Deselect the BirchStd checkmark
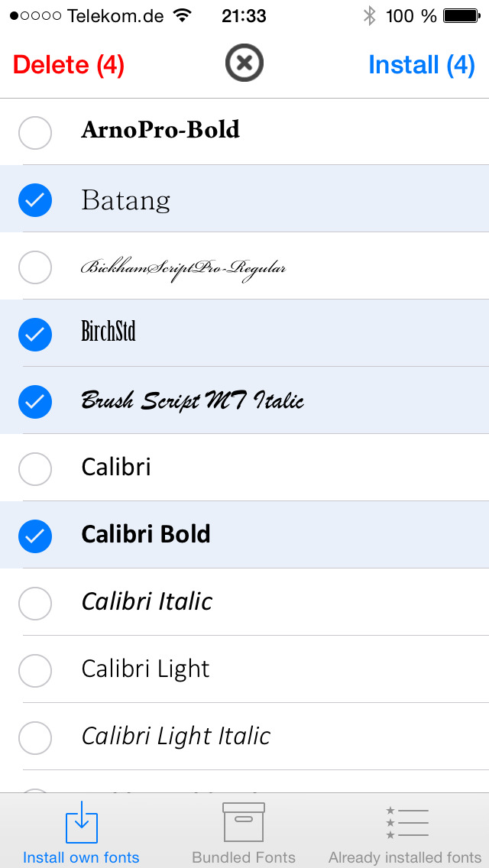Viewport: 489px width, 868px height. point(35,335)
